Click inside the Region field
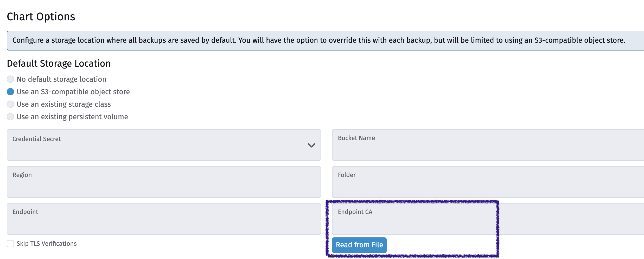 (x=164, y=182)
